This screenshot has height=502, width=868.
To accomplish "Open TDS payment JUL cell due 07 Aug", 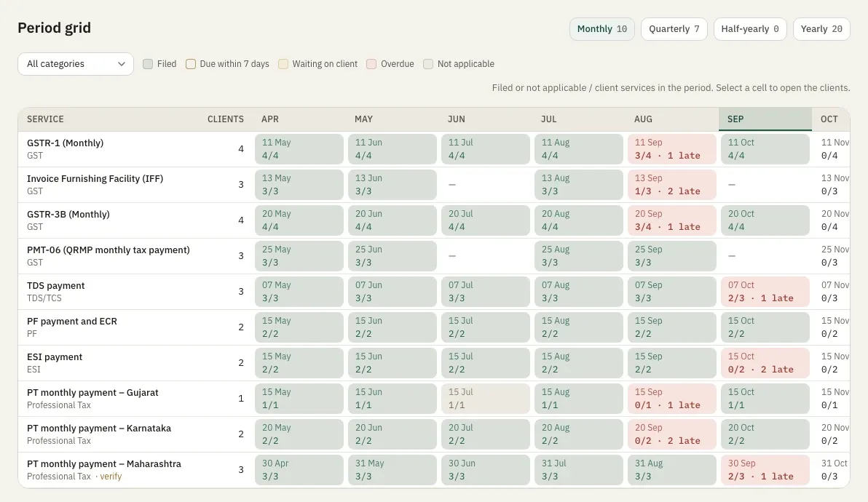I will pyautogui.click(x=578, y=292).
